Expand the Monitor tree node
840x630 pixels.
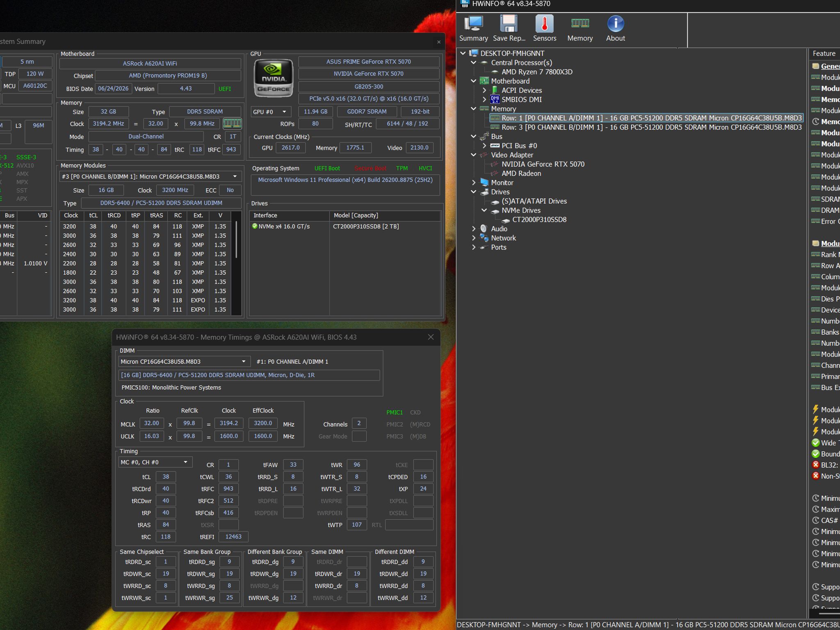(474, 183)
